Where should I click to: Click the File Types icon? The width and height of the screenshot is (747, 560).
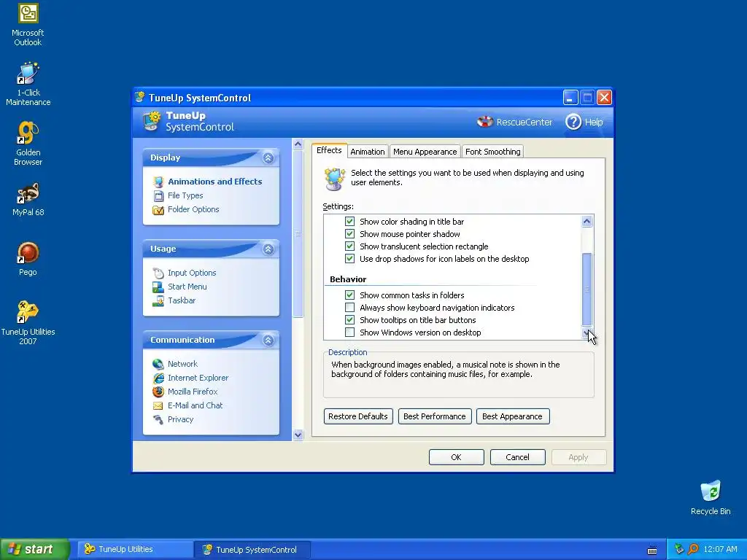point(158,195)
